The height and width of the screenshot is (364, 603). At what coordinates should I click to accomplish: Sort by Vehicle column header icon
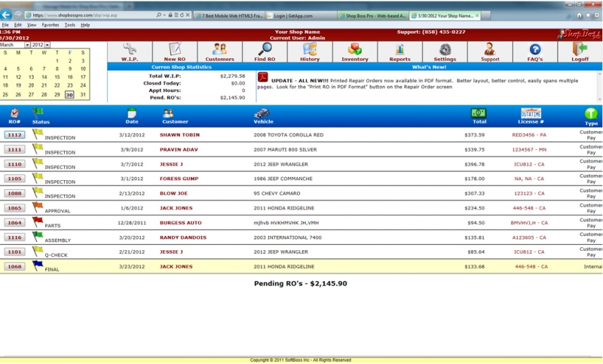[262, 113]
